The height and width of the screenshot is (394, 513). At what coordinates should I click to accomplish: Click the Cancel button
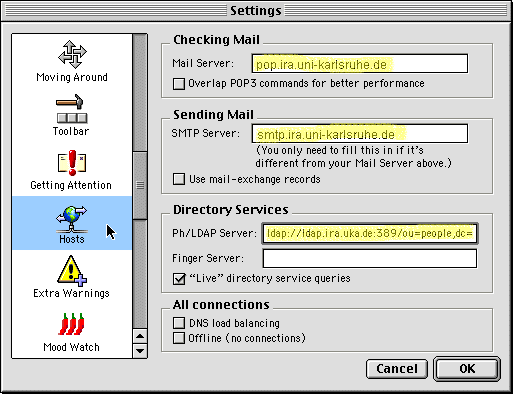click(x=397, y=369)
